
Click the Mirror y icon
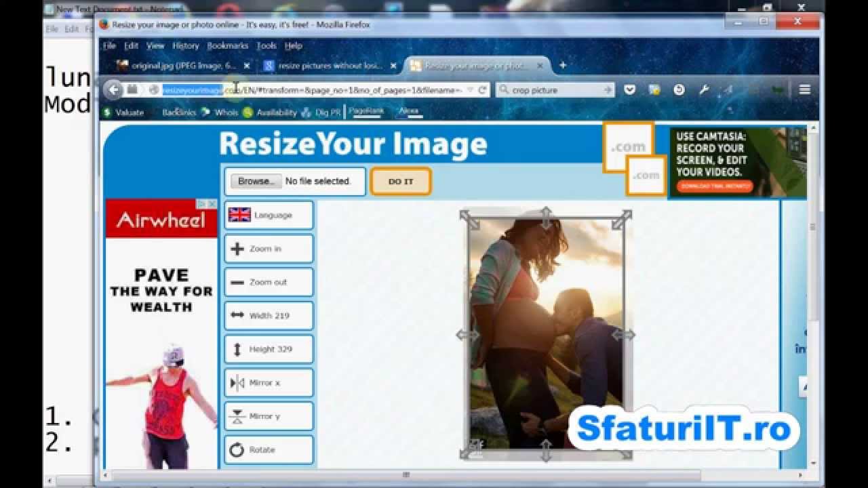pyautogui.click(x=237, y=416)
